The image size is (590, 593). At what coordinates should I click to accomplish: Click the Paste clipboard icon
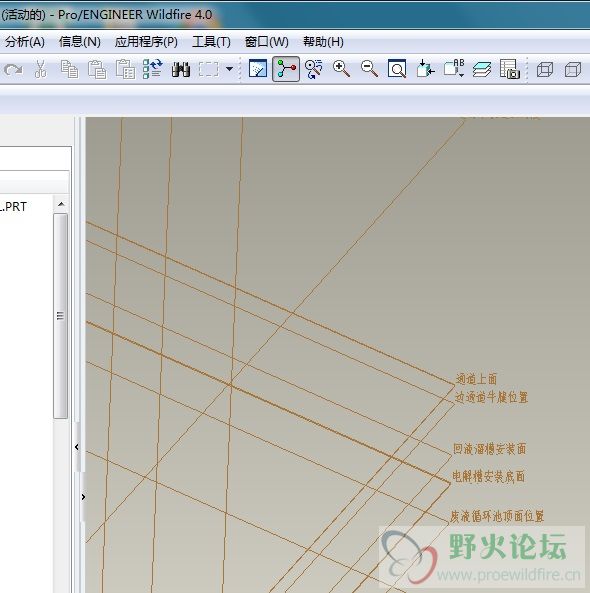point(97,69)
